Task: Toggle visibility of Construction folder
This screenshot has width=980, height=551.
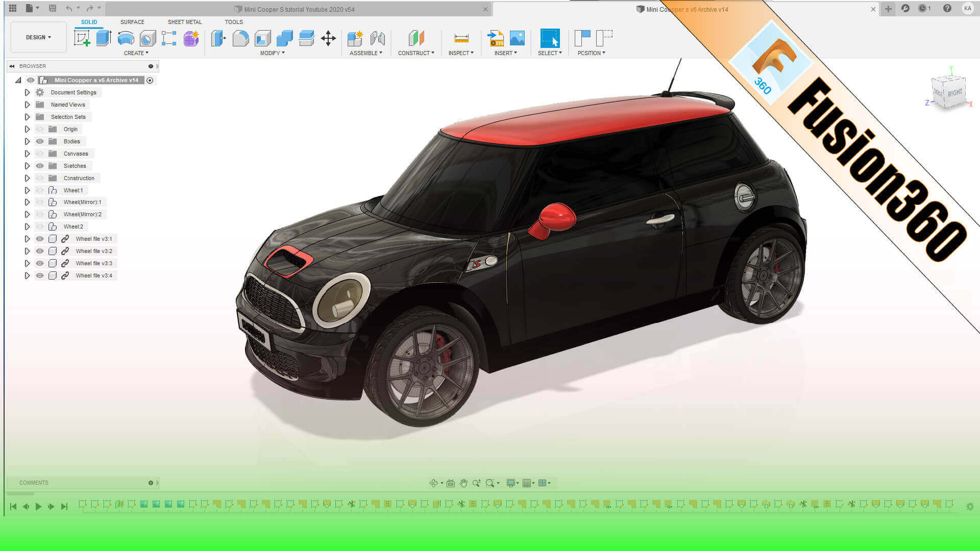Action: click(x=40, y=178)
